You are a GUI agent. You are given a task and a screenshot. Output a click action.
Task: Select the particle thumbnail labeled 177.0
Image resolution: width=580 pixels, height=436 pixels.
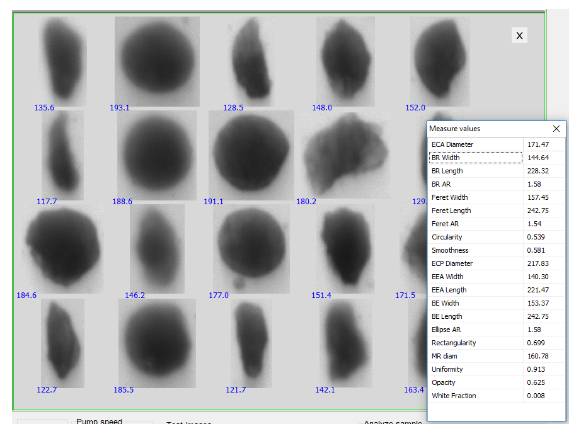252,249
